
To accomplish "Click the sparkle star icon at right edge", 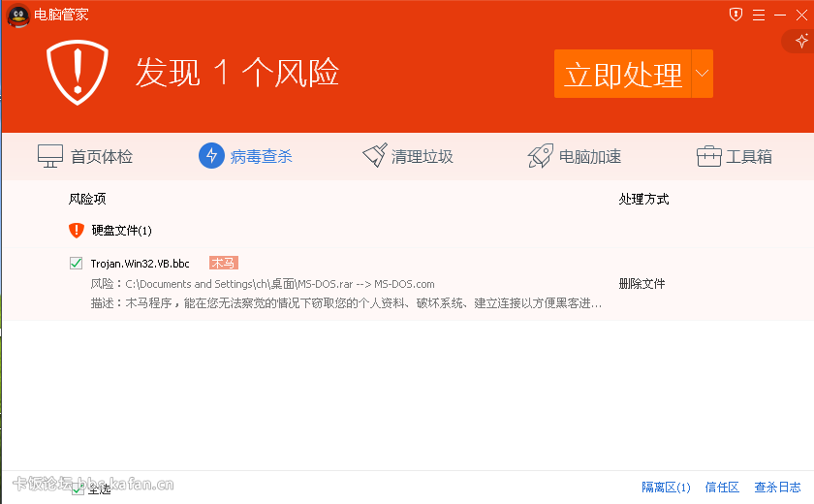I will tap(800, 42).
